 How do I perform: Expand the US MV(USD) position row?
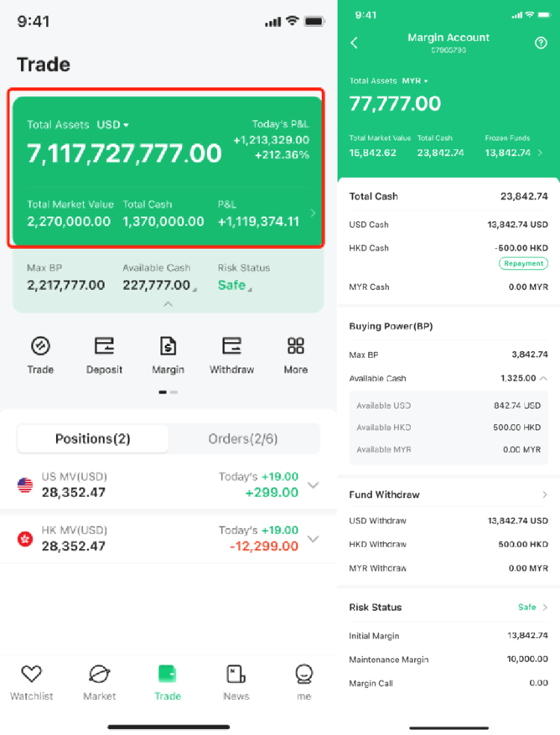tap(313, 485)
